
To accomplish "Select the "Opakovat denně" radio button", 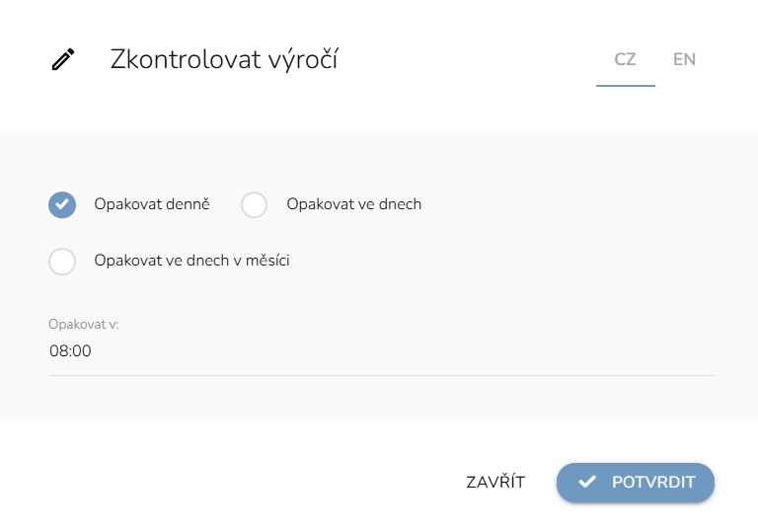I will pyautogui.click(x=62, y=204).
